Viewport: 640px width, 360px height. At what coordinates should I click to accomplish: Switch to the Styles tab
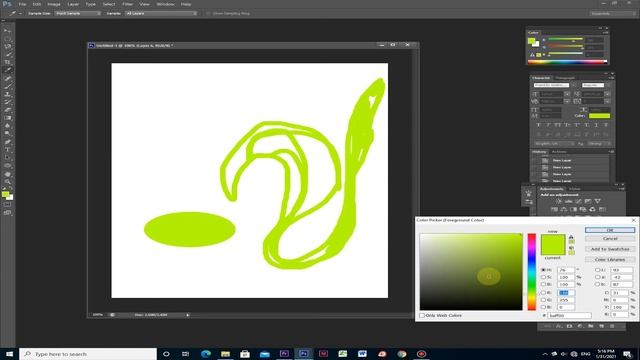point(575,189)
